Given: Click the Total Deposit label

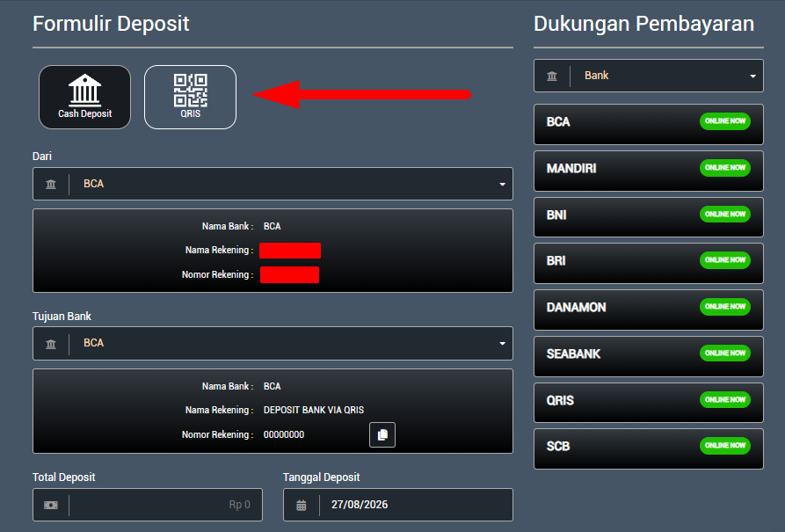Looking at the screenshot, I should click(x=63, y=477).
